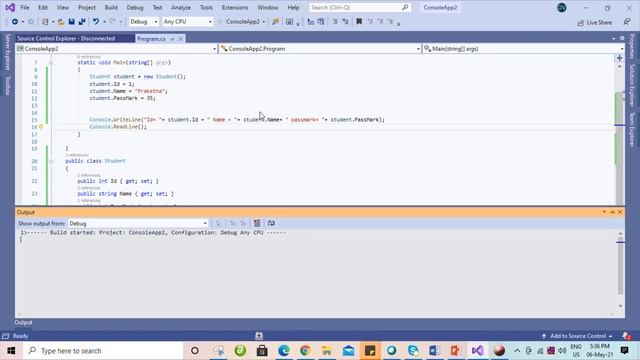Open the Edit menu

(x=43, y=7)
